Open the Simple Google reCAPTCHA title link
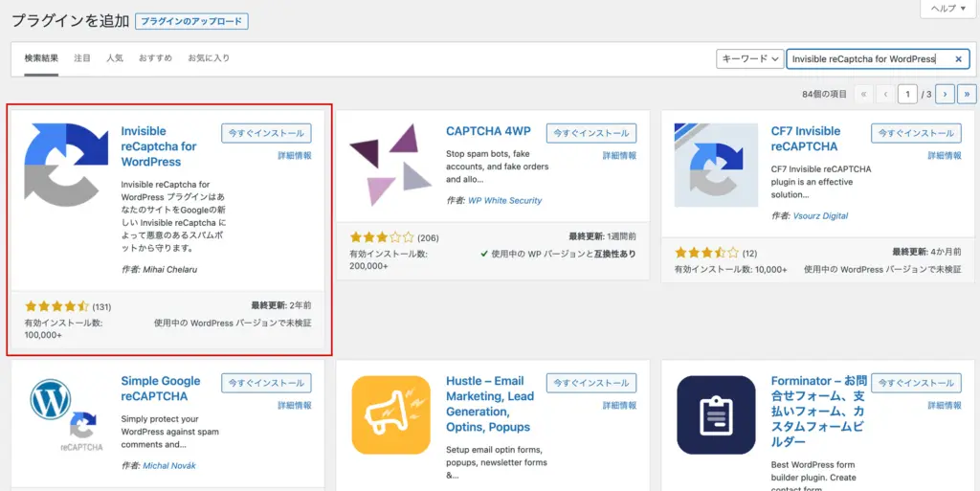This screenshot has height=491, width=980. [x=161, y=389]
